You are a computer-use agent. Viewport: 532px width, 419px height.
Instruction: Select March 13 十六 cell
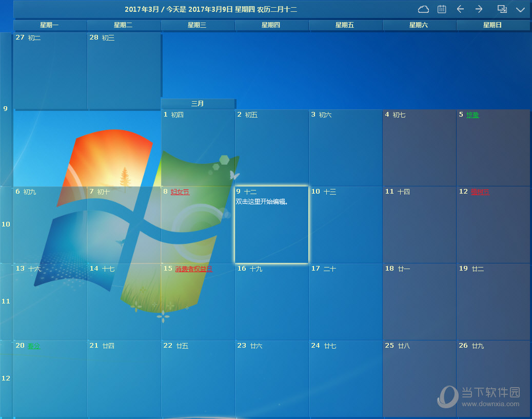tap(50, 302)
